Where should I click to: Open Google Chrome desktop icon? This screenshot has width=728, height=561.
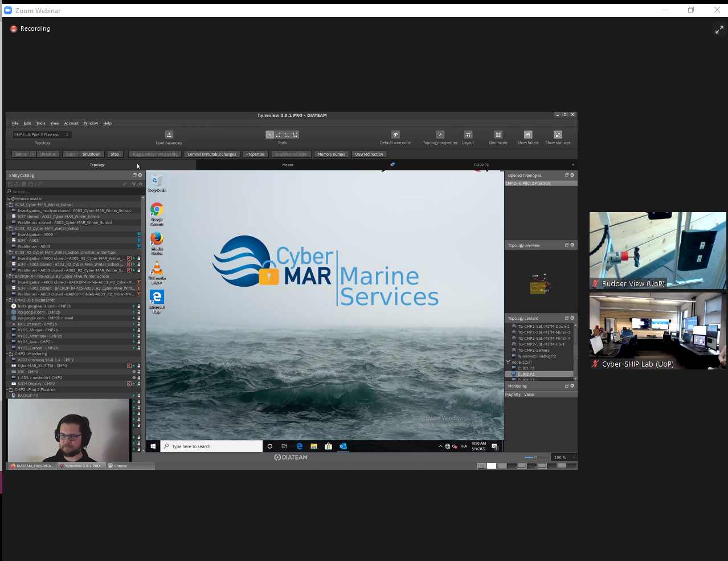tap(157, 210)
